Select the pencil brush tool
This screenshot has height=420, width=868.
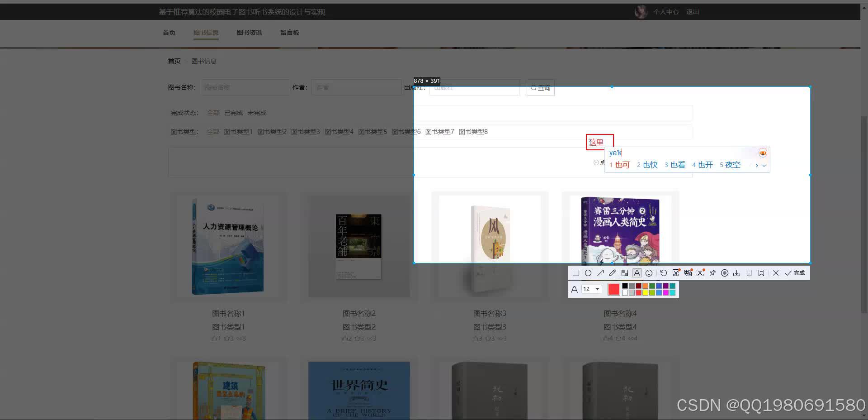(613, 273)
